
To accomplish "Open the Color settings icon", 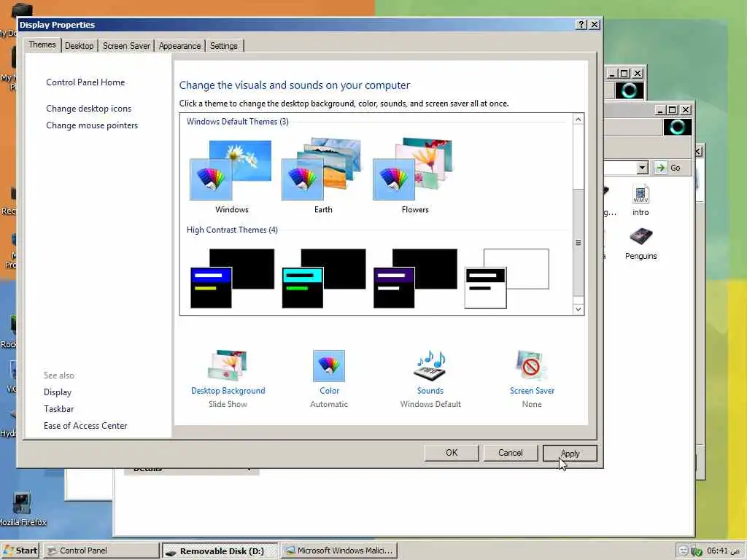I will coord(329,366).
